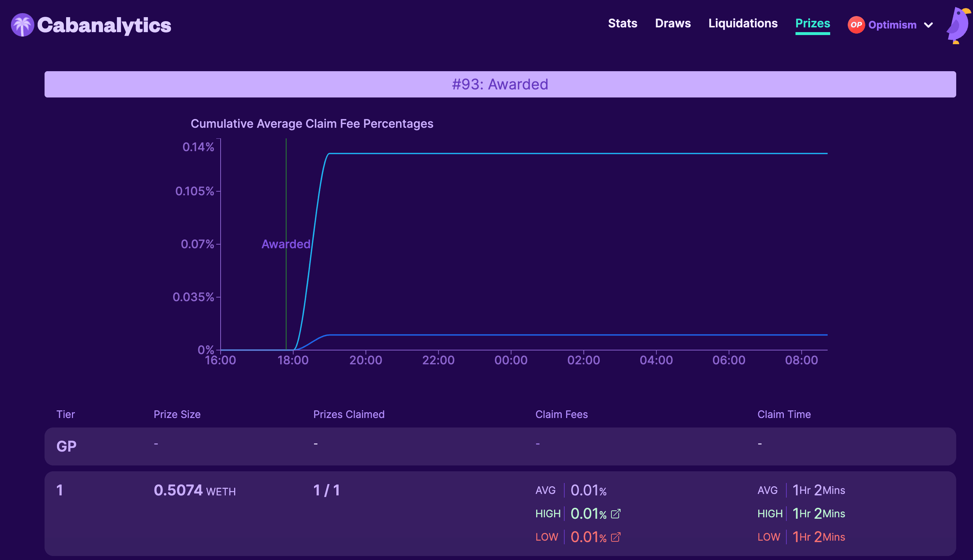Click the lower dark-blue chart line
Image resolution: width=973 pixels, height=560 pixels.
tap(577, 335)
